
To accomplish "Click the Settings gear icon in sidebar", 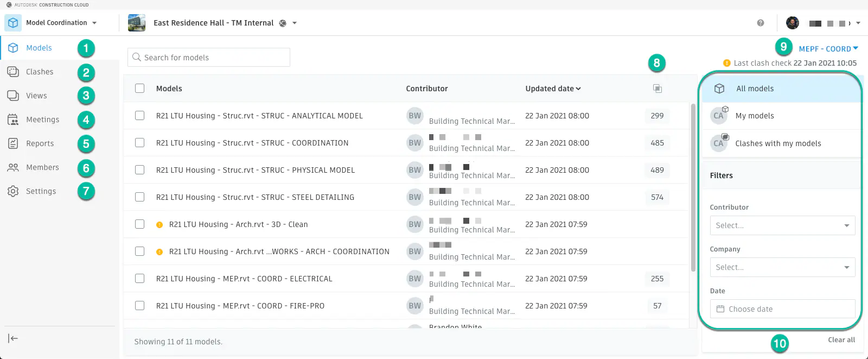I will coord(13,191).
